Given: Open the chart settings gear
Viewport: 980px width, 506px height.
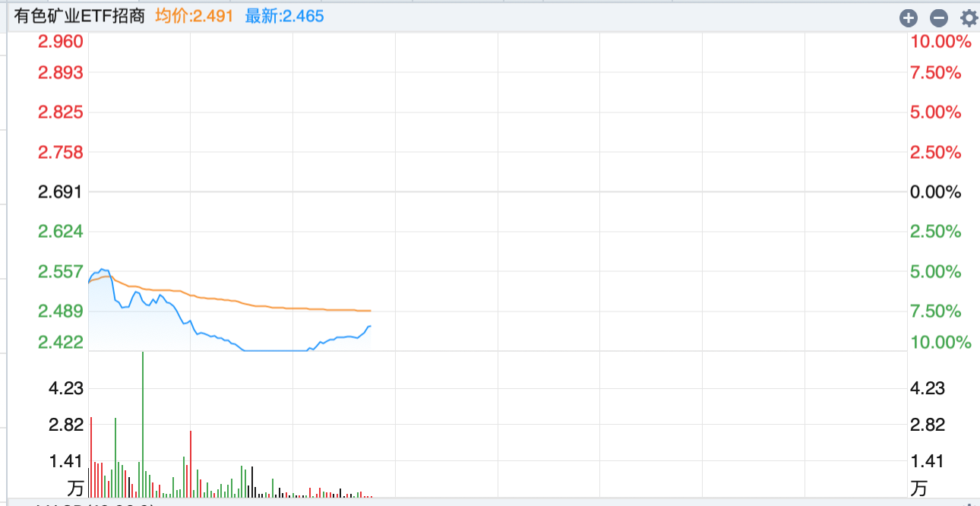Looking at the screenshot, I should tap(968, 17).
